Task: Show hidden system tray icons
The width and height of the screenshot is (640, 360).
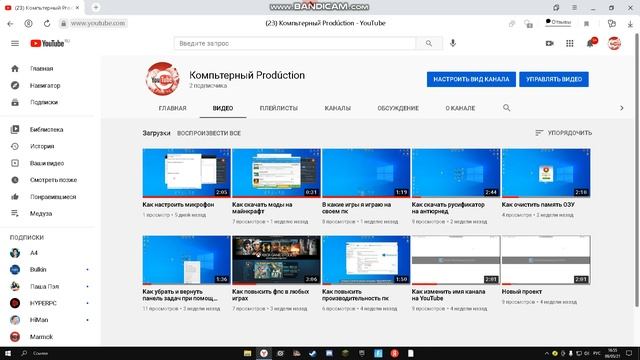Action: point(547,353)
